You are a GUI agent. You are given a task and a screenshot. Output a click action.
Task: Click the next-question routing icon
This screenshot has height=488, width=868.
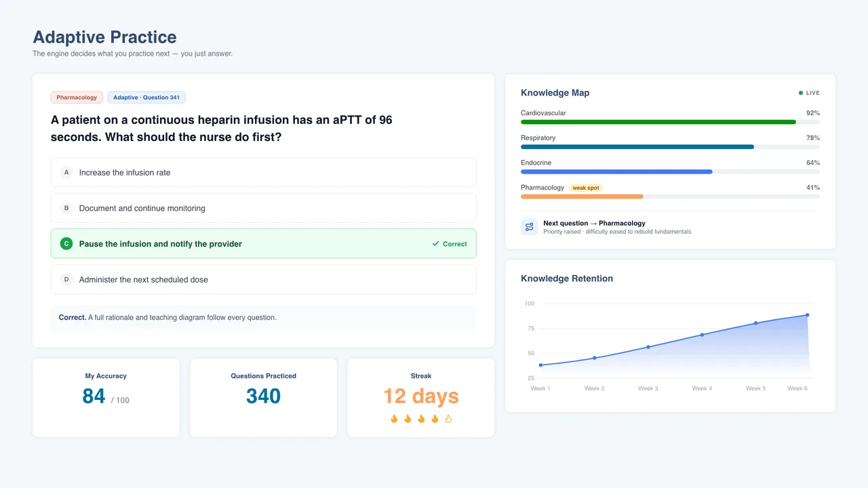click(529, 227)
